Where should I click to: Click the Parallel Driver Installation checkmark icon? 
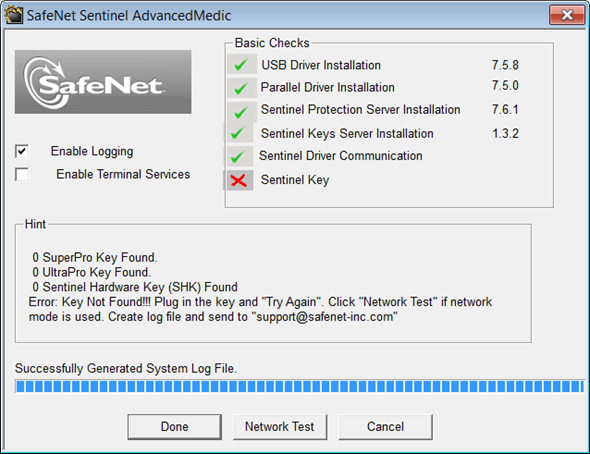point(242,88)
